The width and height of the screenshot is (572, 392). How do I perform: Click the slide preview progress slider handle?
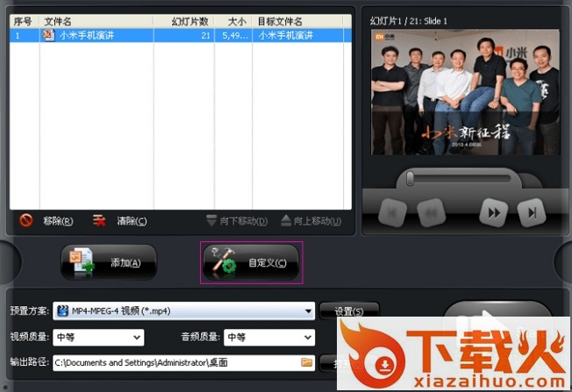click(410, 178)
